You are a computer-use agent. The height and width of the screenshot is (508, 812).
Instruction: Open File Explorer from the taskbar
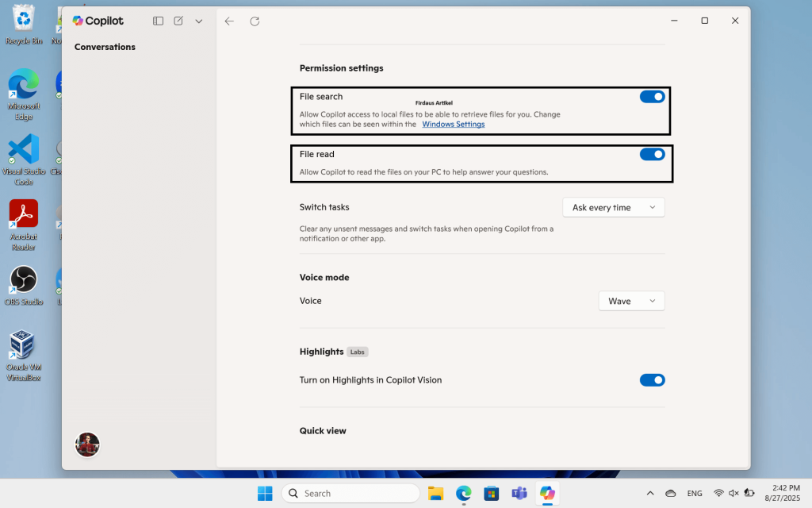click(x=435, y=494)
